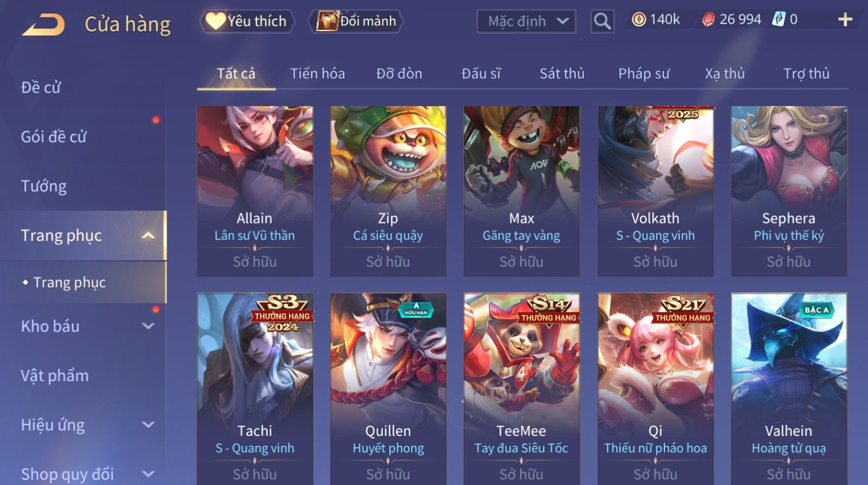
Task: Expand the Kho báu sidebar section
Action: 148,326
